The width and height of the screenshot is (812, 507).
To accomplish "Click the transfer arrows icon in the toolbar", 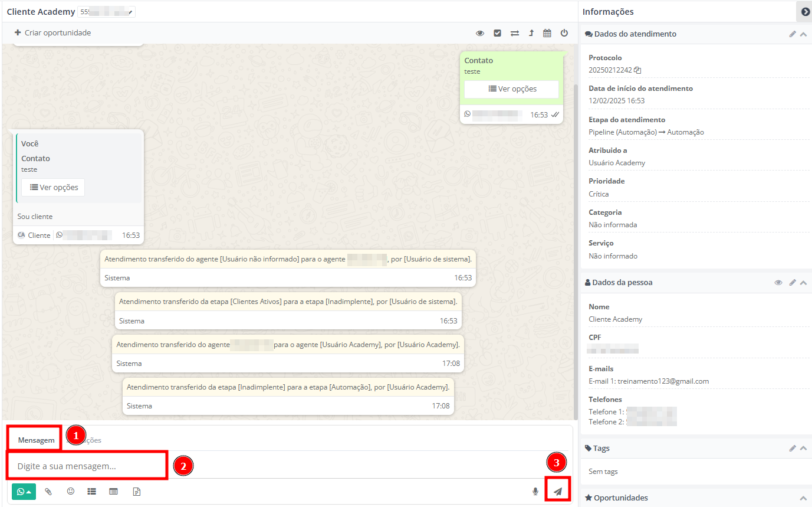I will 514,33.
